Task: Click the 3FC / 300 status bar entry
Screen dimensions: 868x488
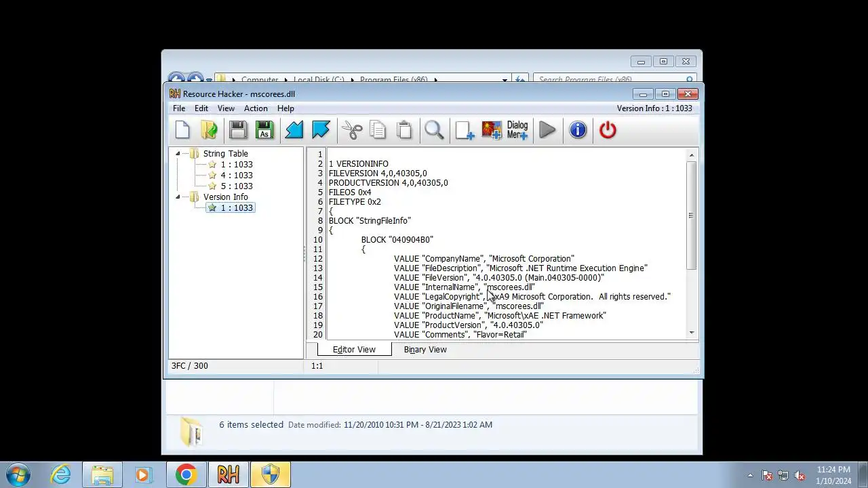Action: [190, 366]
